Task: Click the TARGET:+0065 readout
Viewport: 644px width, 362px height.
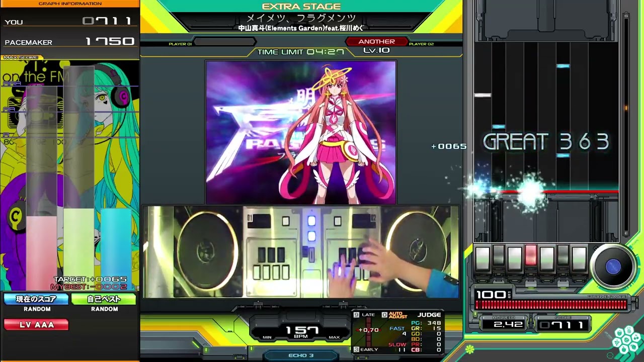Action: 90,280
